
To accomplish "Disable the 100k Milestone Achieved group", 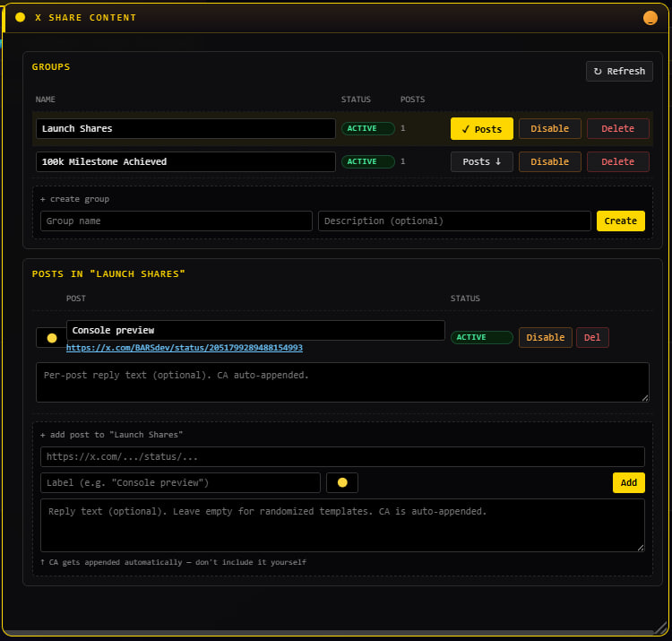I will 549,161.
